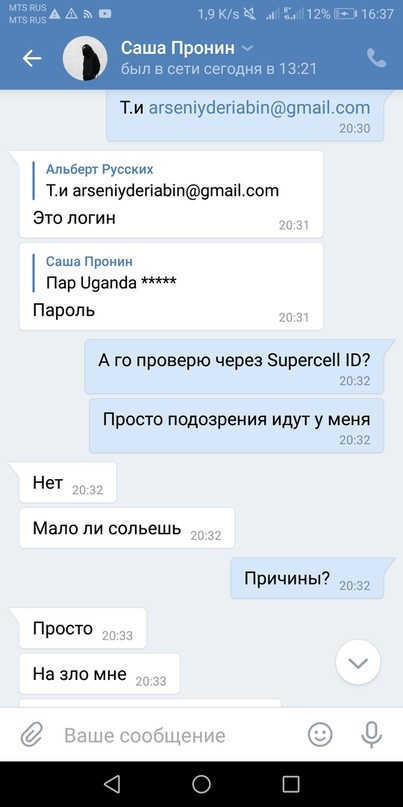Open the attachment paperclip menu
Image resolution: width=403 pixels, height=807 pixels.
pyautogui.click(x=31, y=735)
